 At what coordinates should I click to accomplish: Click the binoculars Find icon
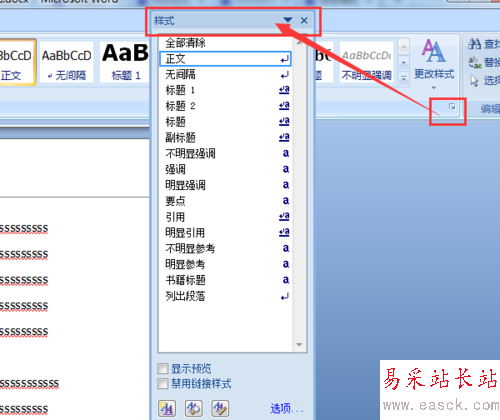tap(474, 44)
